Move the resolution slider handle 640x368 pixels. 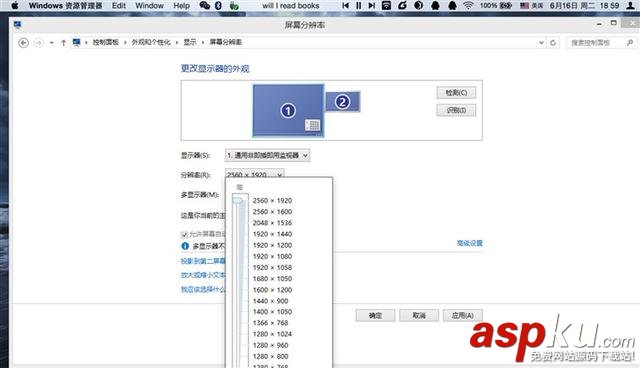(238, 200)
